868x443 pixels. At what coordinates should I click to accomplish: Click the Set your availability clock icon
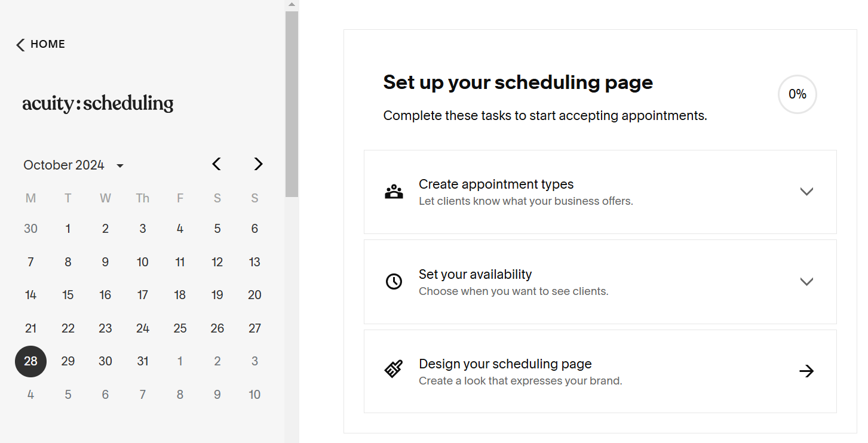[394, 281]
